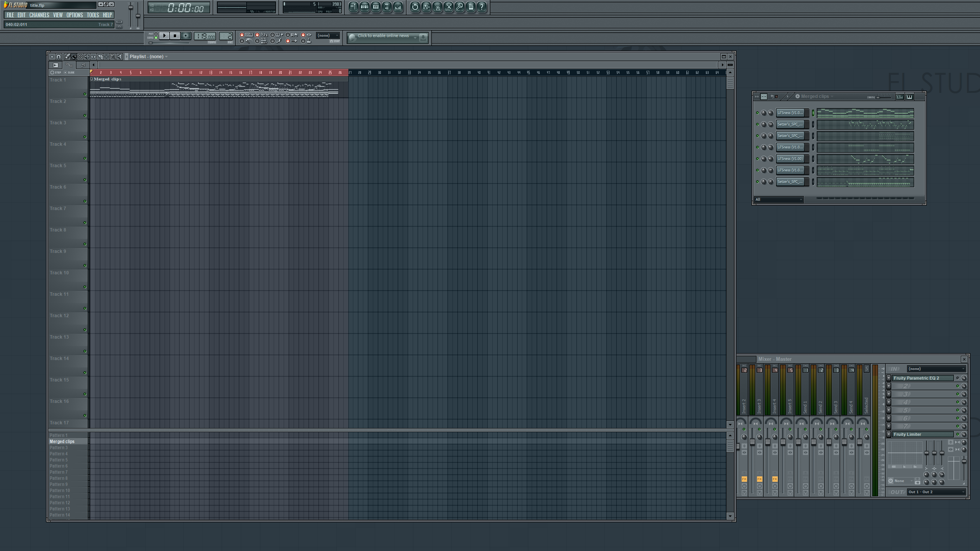Select the Draw pencil tool in Playlist

pyautogui.click(x=68, y=57)
